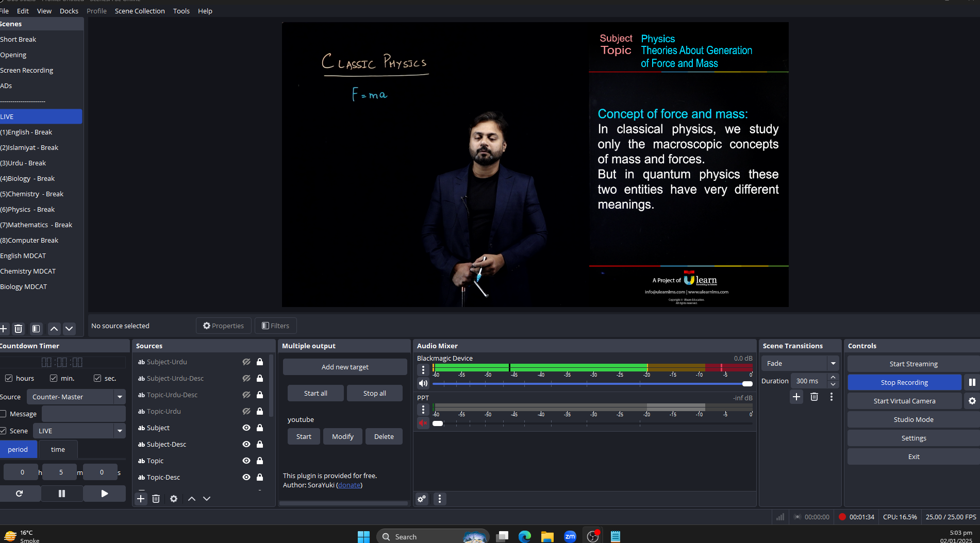Open the Fade transition dropdown
Image resolution: width=980 pixels, height=543 pixels.
(x=800, y=363)
